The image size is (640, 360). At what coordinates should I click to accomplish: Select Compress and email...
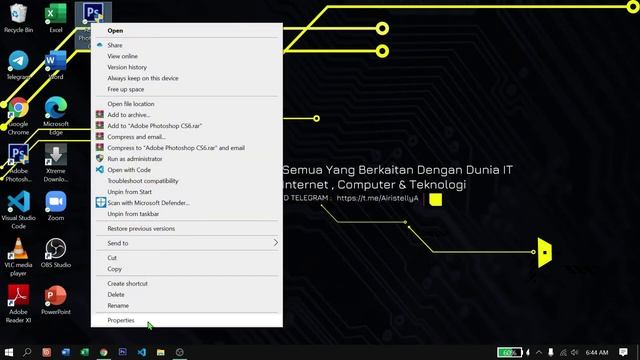[x=187, y=137]
